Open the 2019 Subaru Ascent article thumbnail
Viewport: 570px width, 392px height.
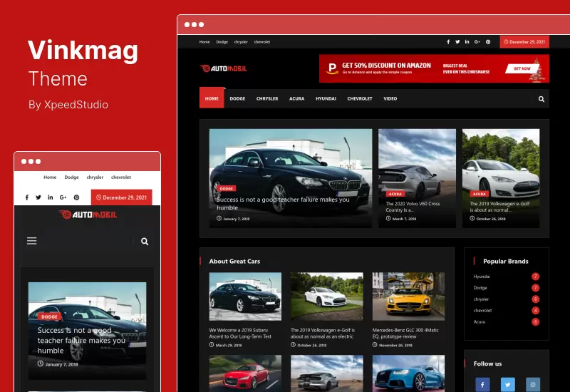point(245,296)
